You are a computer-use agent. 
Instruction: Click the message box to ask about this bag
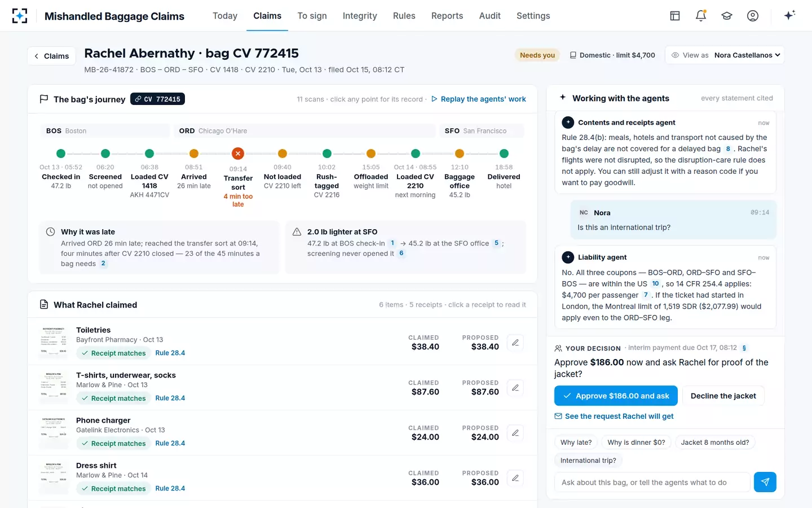[x=652, y=482]
